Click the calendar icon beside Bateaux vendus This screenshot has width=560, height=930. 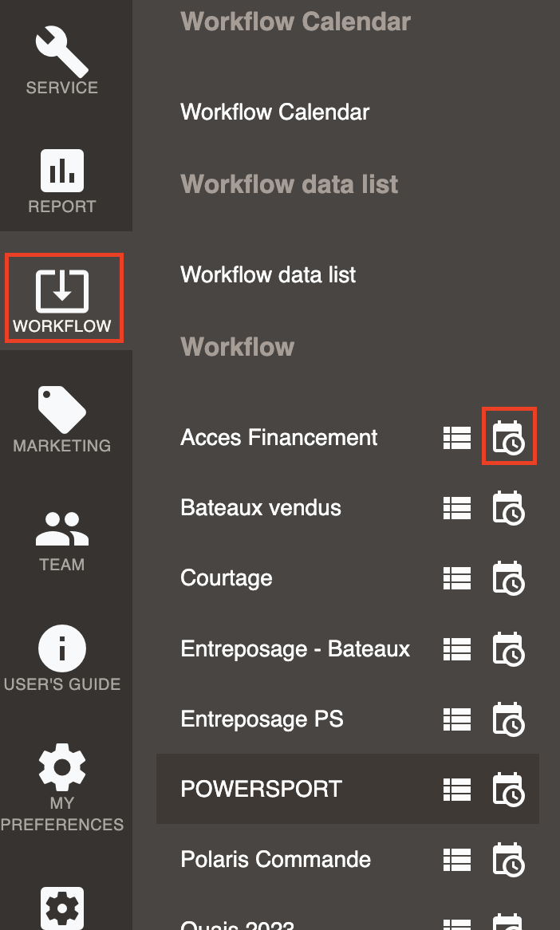point(509,507)
